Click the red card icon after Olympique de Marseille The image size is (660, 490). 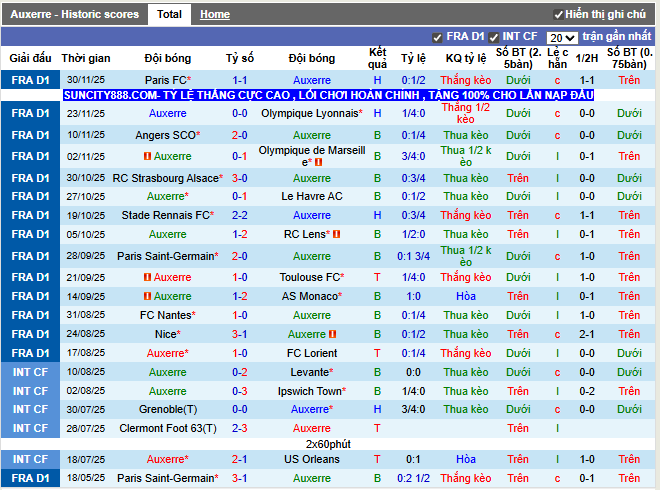click(318, 162)
